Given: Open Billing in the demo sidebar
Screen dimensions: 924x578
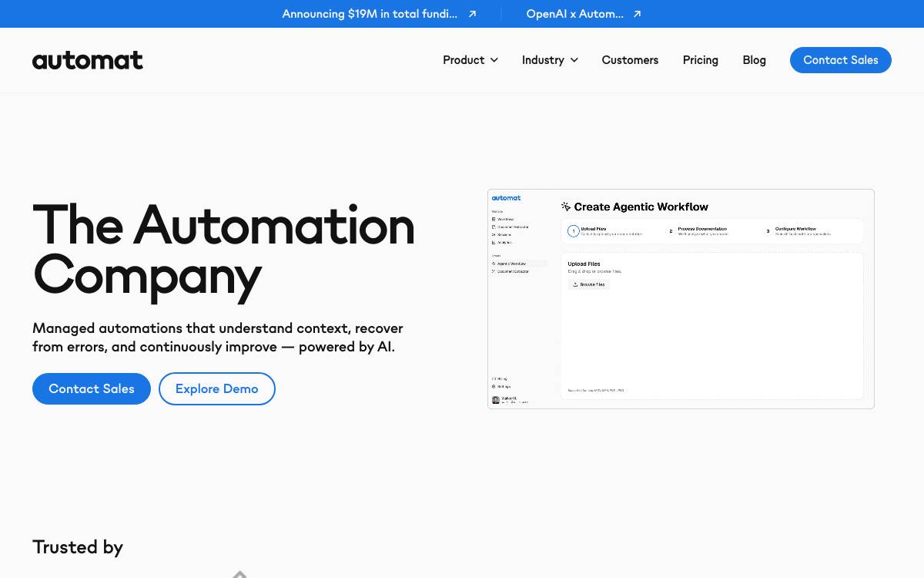Looking at the screenshot, I should coord(500,378).
